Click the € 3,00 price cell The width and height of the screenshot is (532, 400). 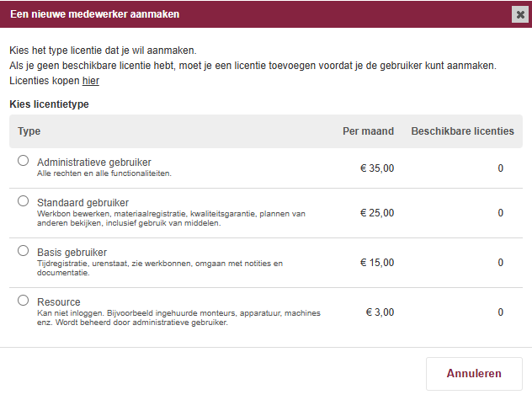click(x=380, y=312)
